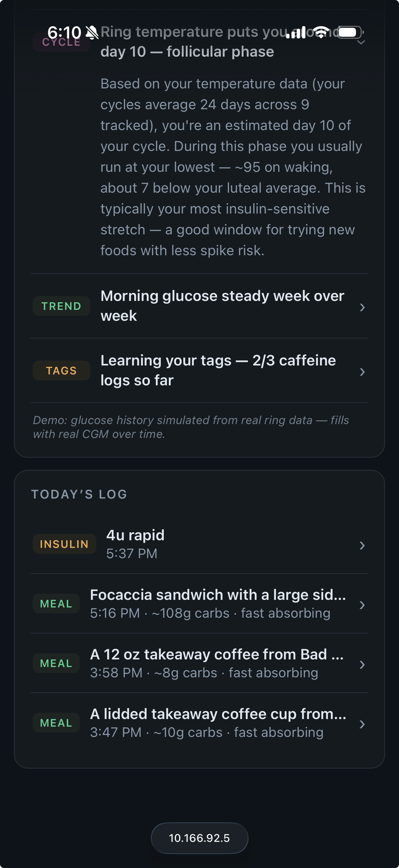399x868 pixels.
Task: Expand the Learning your tags chevron
Action: [362, 372]
